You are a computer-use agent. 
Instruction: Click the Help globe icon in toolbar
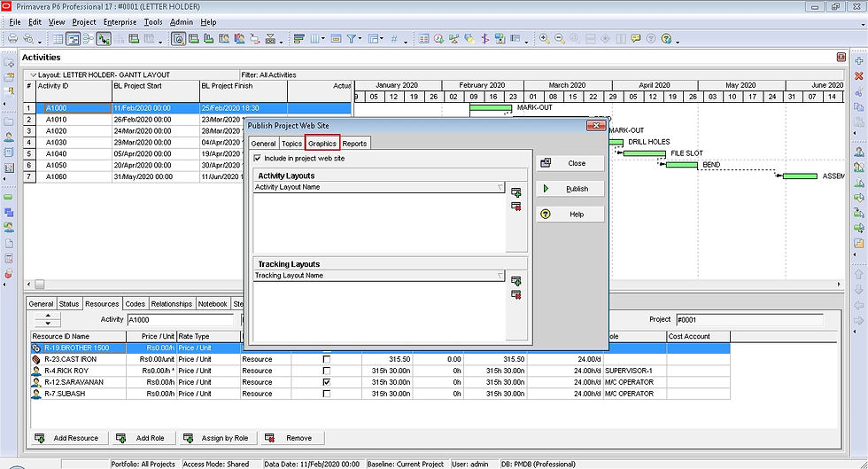[x=666, y=39]
